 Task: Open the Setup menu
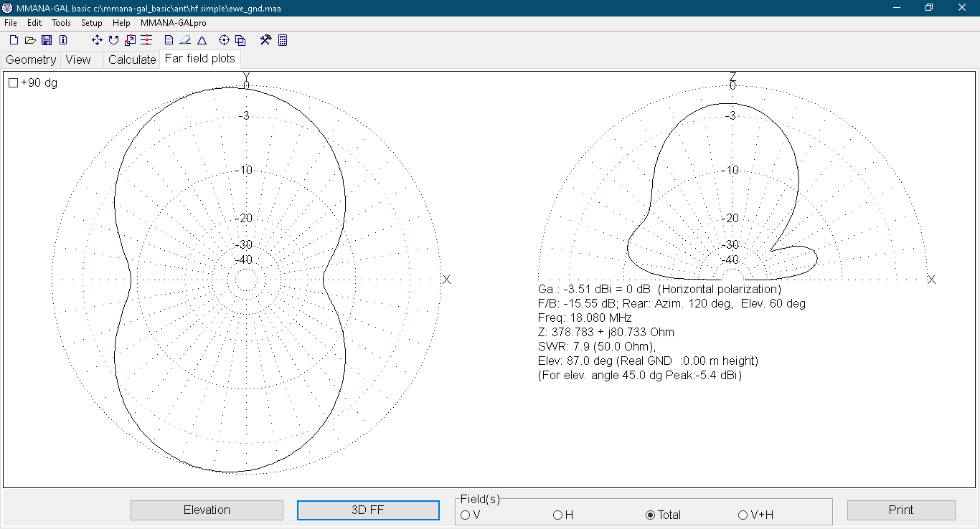[91, 23]
